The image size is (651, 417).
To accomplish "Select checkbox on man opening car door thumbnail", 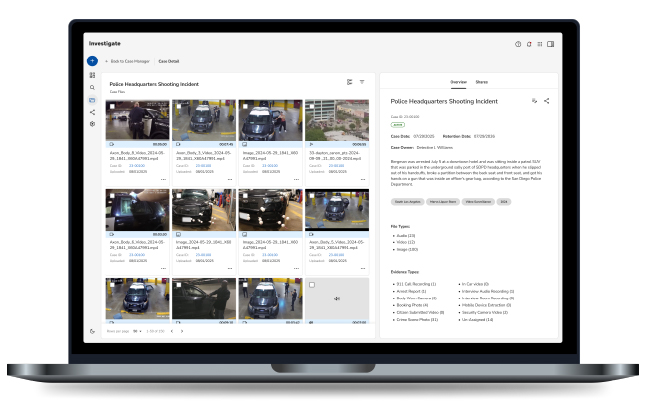I will click(179, 285).
